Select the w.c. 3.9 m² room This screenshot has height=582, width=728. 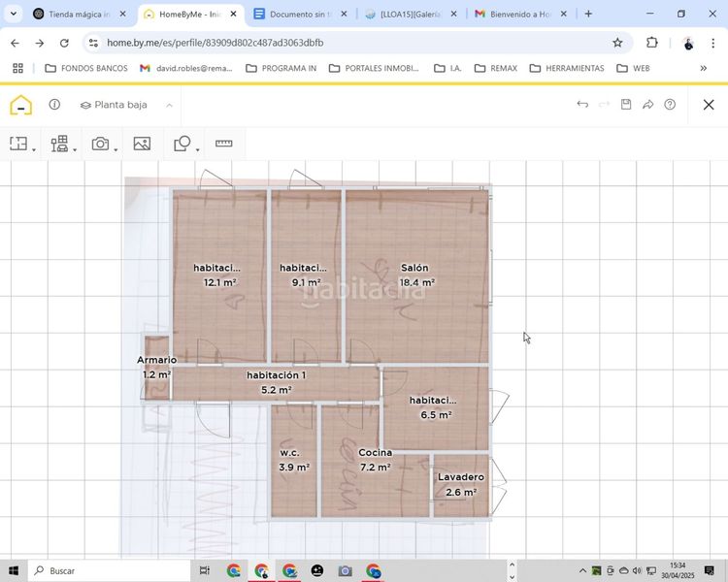tap(293, 460)
